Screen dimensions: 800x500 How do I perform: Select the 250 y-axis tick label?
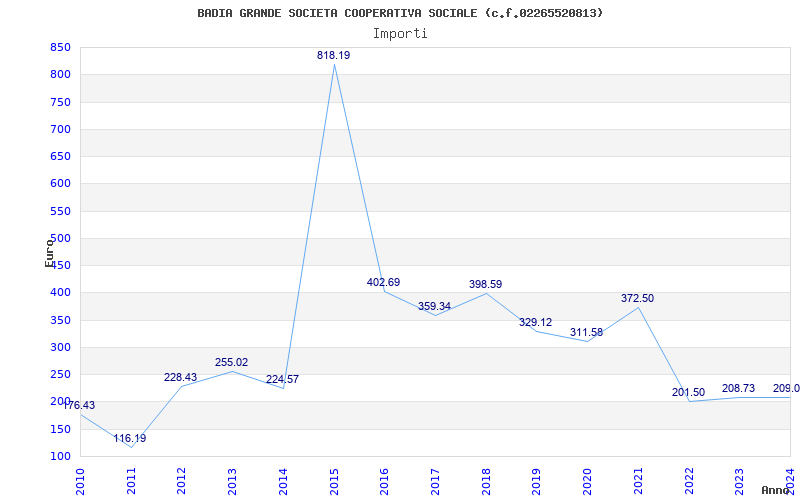[x=60, y=374]
